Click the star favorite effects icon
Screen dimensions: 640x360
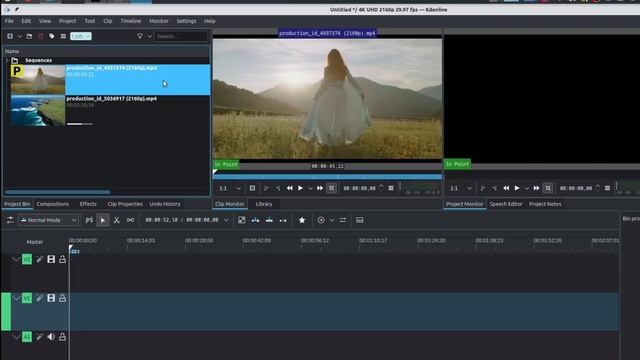(x=302, y=220)
